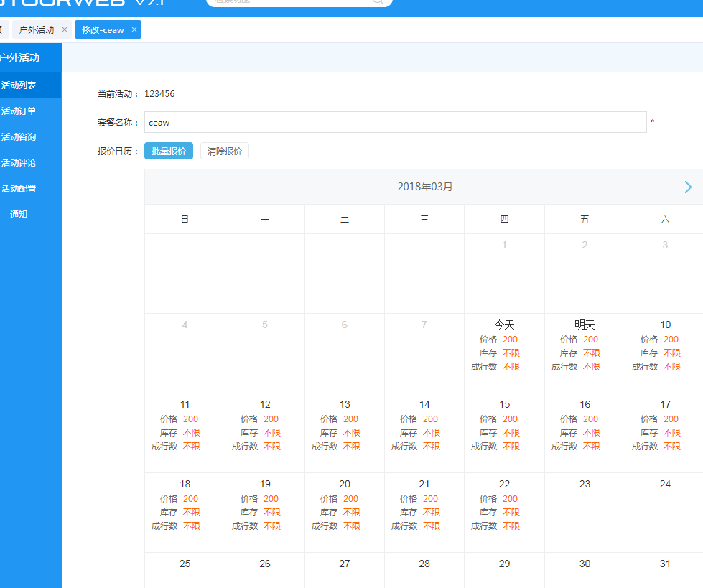Select the 明天 calendar cell
Image resolution: width=703 pixels, height=588 pixels.
click(585, 352)
